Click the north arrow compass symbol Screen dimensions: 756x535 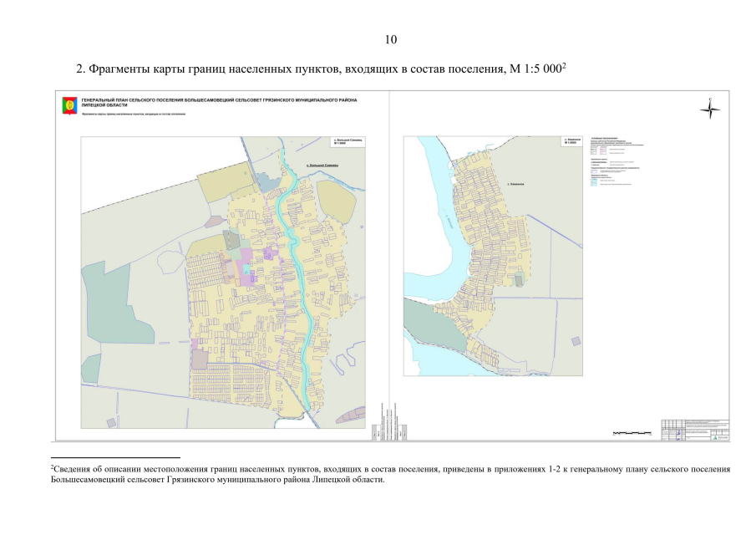coord(709,110)
